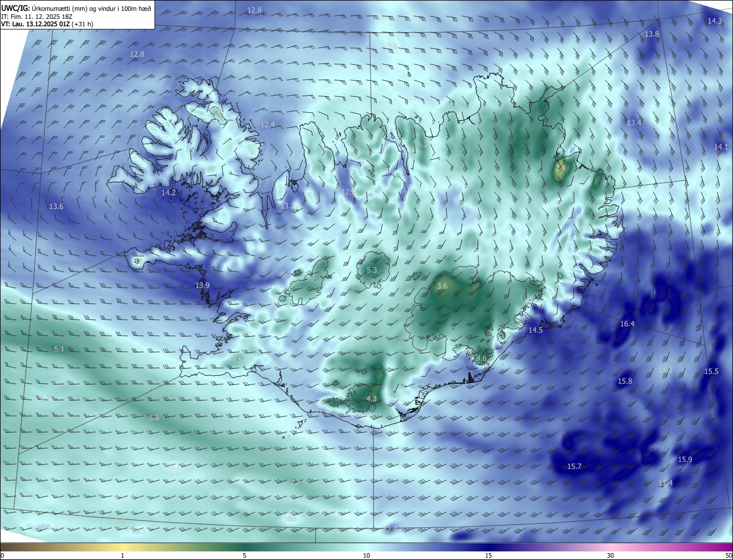The height and width of the screenshot is (560, 733).
Task: Select the 15.7 value in the southeast ocean
Action: coord(574,466)
